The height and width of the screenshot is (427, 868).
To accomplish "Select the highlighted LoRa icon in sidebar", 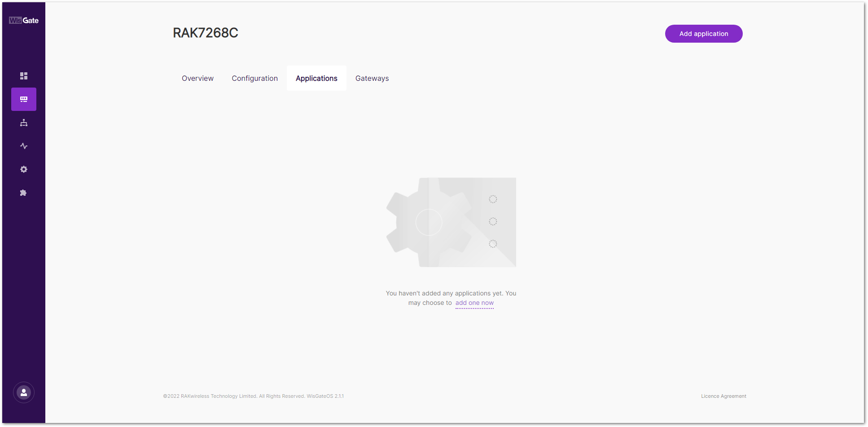I will tap(24, 99).
